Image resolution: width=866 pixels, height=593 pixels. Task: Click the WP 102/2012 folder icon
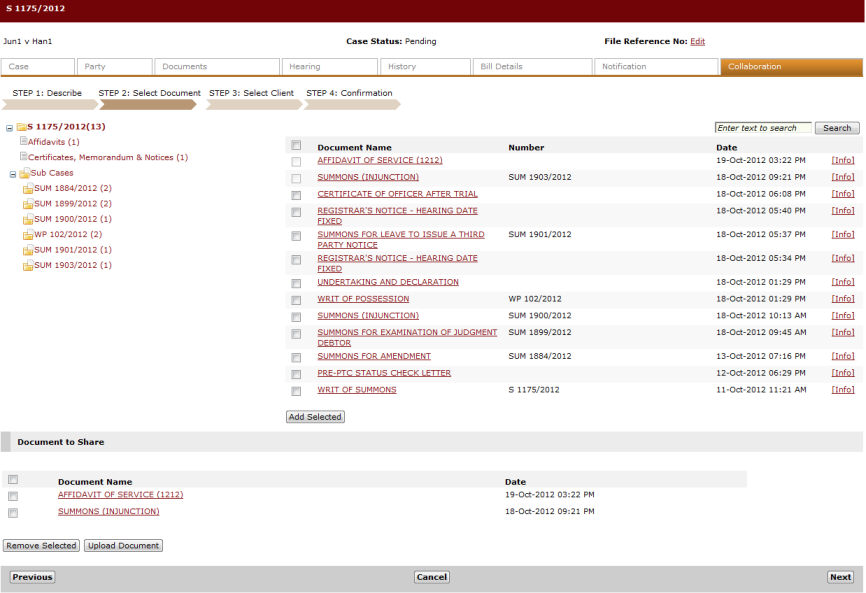pyautogui.click(x=28, y=235)
